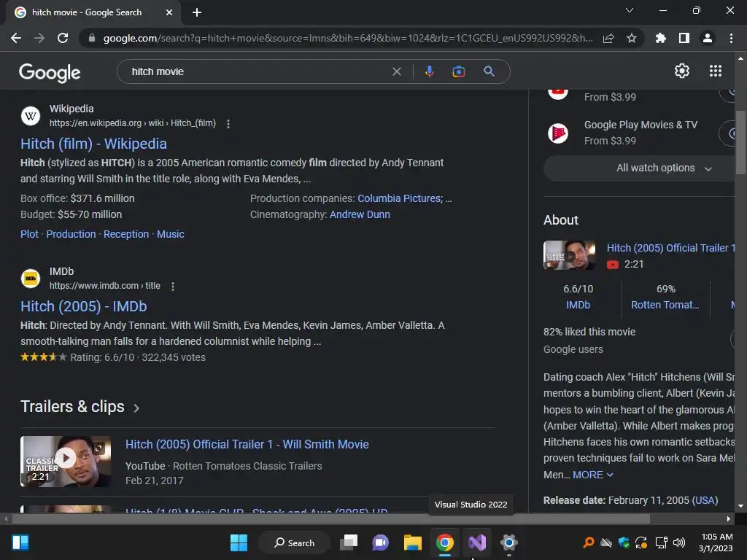747x560 pixels.
Task: Open more options for IMDb result
Action: coord(173,286)
